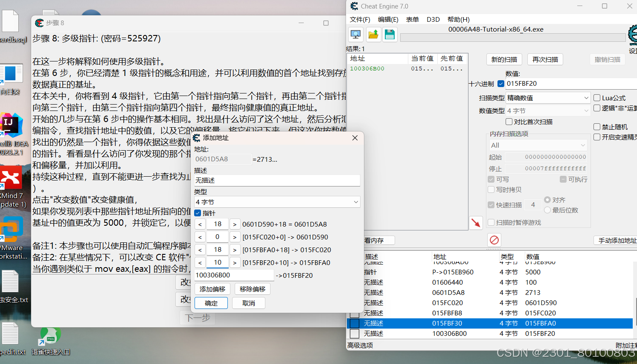Click the open file folder icon
637x364 pixels.
click(x=373, y=35)
